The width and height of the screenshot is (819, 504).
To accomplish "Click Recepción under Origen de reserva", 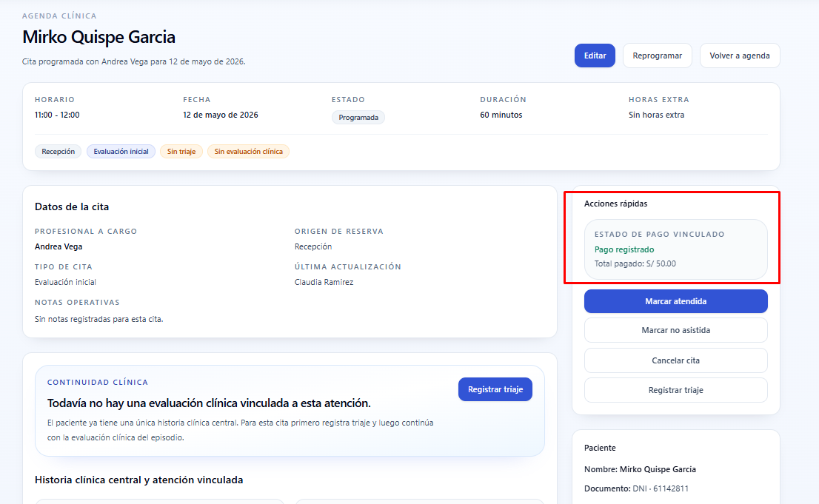I will click(313, 246).
